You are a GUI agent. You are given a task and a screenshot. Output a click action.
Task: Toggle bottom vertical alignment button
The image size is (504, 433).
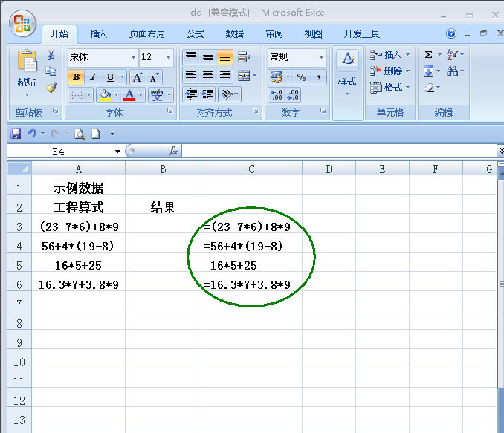pos(224,57)
